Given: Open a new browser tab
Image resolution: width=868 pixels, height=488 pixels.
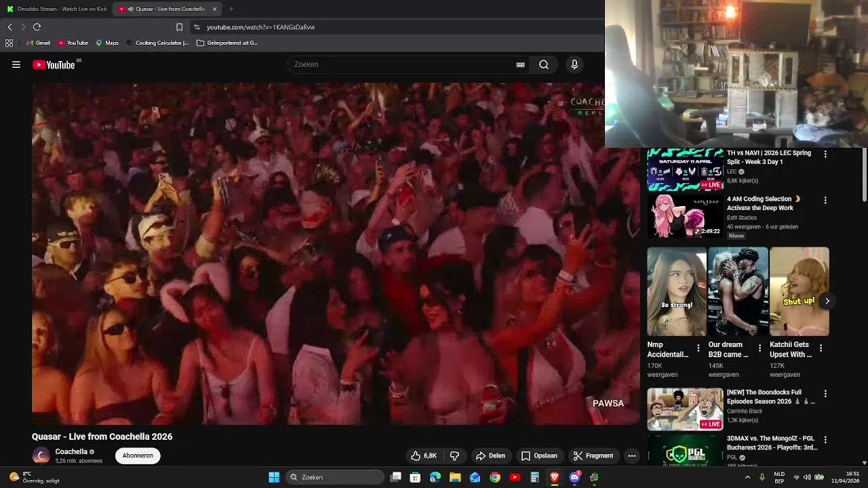Looking at the screenshot, I should click(231, 9).
